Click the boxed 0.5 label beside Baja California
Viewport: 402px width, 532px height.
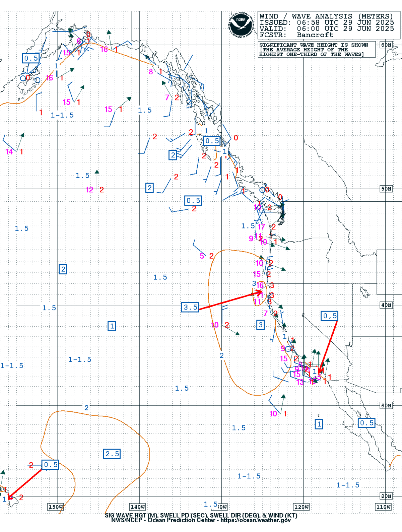click(366, 423)
